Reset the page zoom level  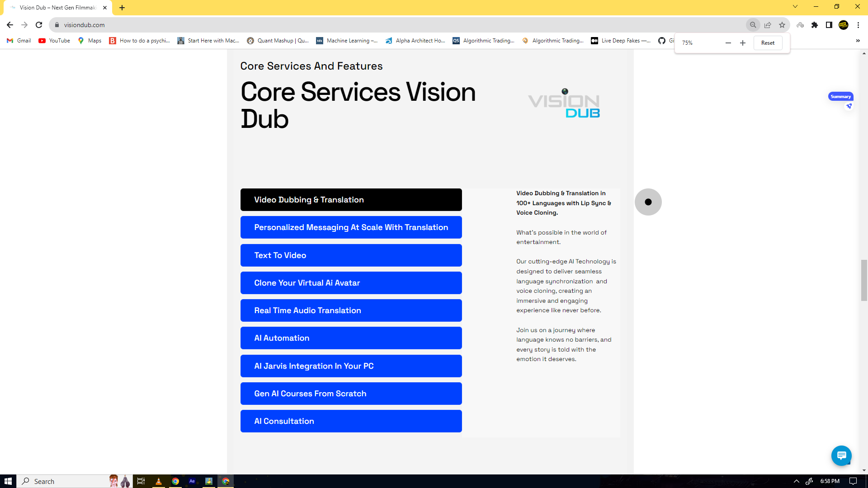768,43
